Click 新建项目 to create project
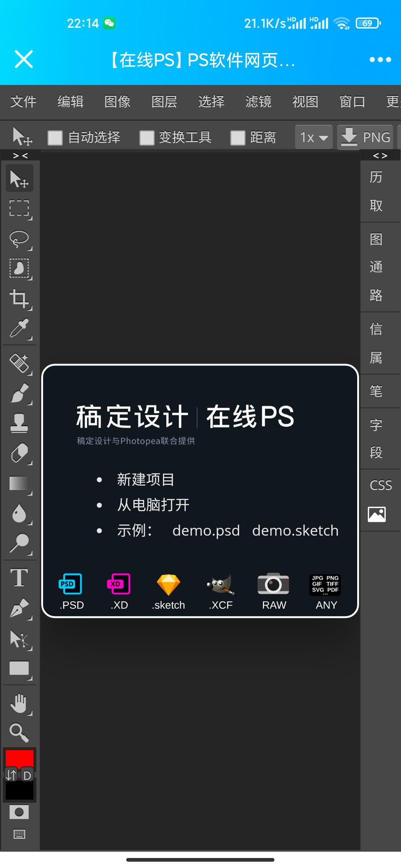401x868 pixels. pyautogui.click(x=146, y=480)
